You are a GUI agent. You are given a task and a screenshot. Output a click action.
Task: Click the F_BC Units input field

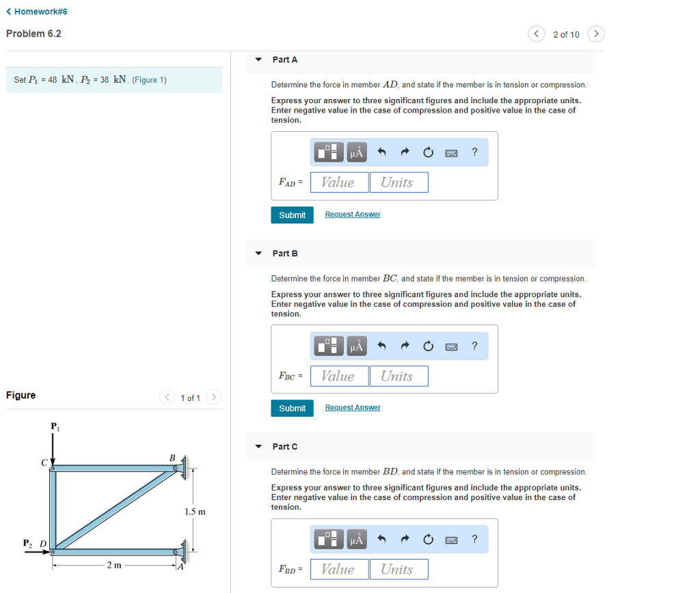(x=399, y=376)
